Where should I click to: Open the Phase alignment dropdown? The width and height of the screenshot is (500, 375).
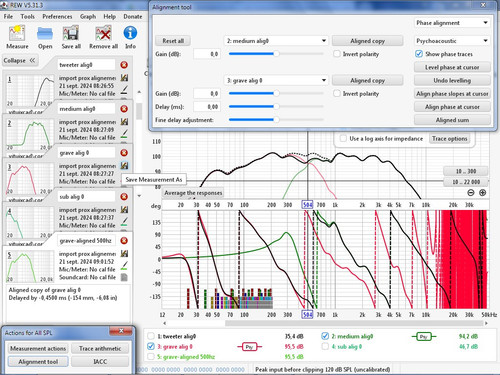(x=452, y=23)
